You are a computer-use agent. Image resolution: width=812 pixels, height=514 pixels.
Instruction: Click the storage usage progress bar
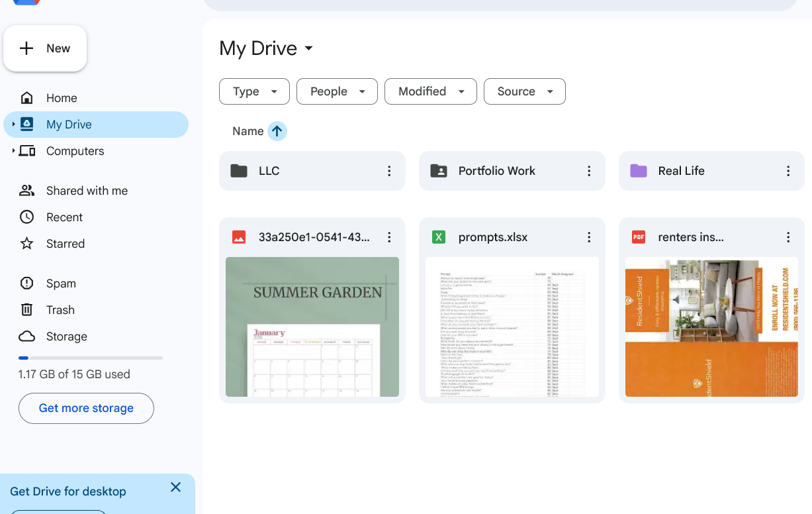tap(91, 358)
